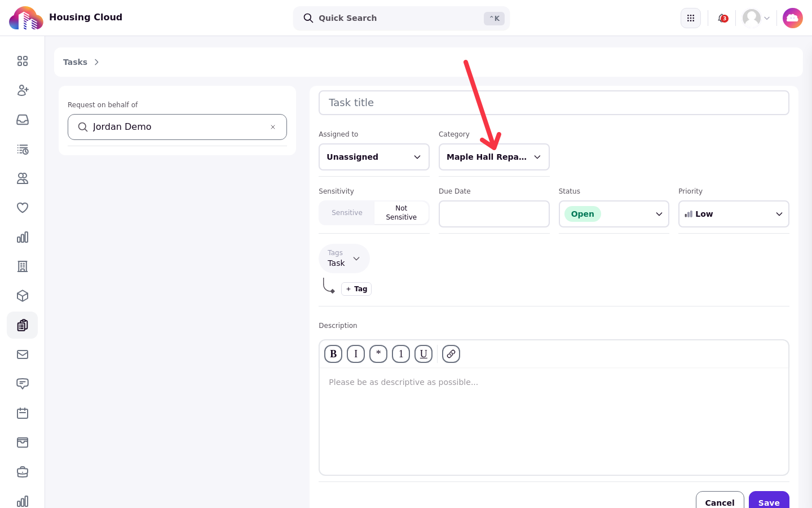Image resolution: width=812 pixels, height=508 pixels.
Task: Open the Priority dropdown showing Low
Action: tap(734, 214)
